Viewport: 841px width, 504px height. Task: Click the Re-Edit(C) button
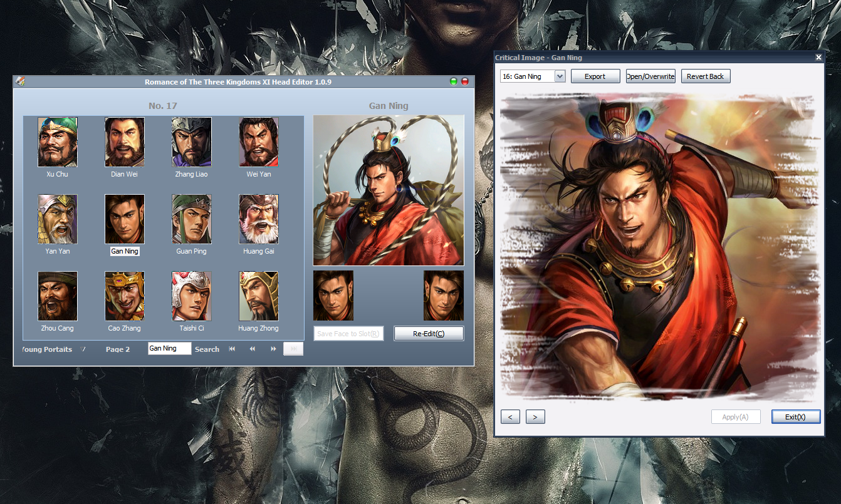(x=429, y=334)
